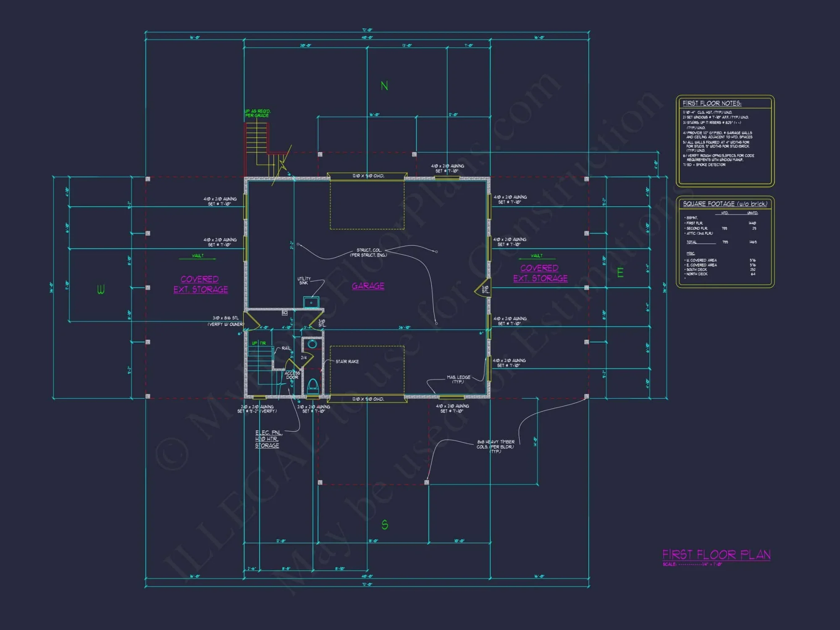Click the green UP 17R stair direction text
Image resolution: width=840 pixels, height=630 pixels.
258,343
